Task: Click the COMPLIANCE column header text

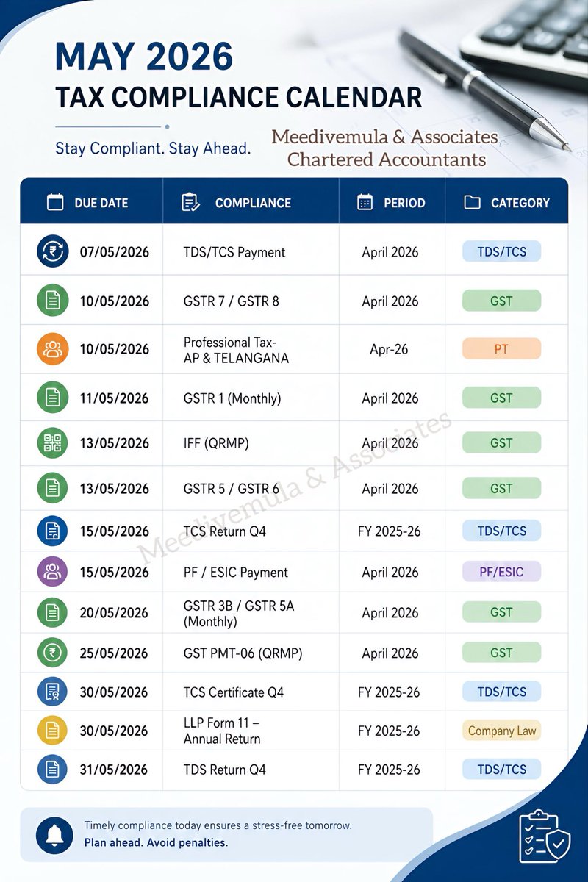Action: coord(253,203)
